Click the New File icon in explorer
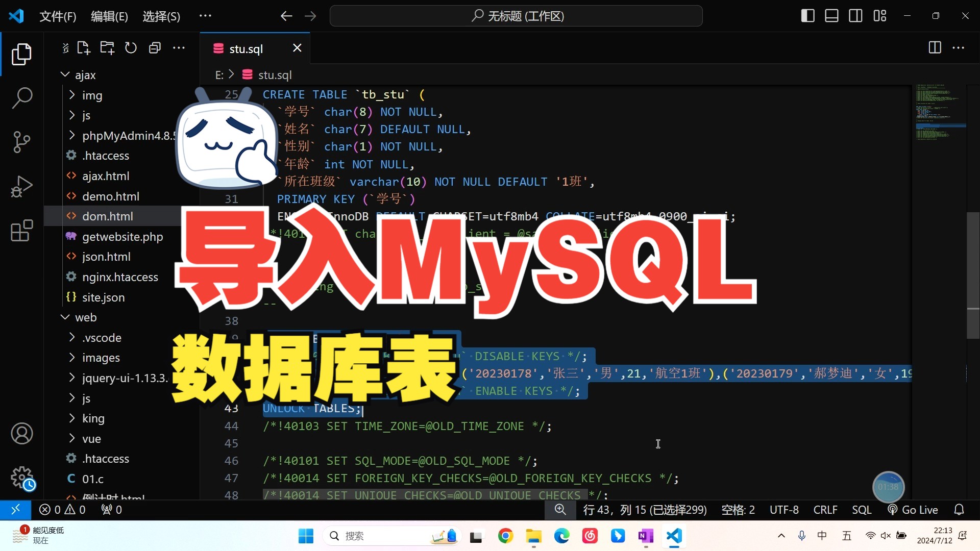Viewport: 980px width, 551px height. pyautogui.click(x=83, y=48)
